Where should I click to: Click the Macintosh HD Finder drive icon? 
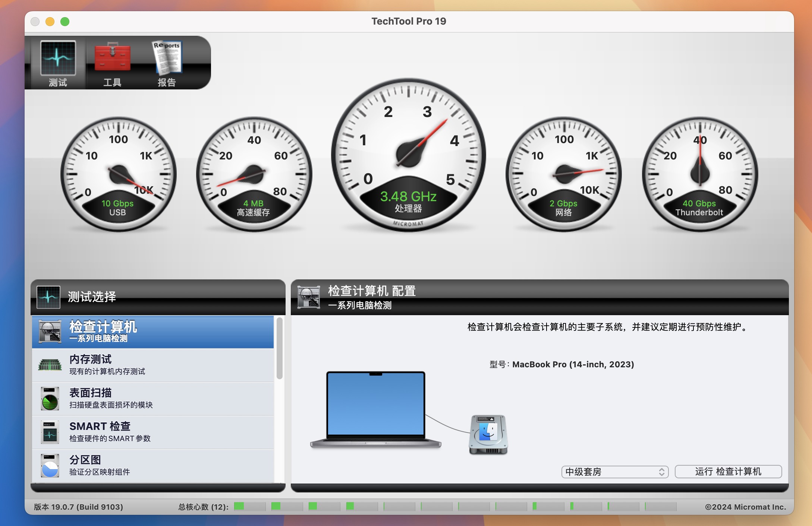coord(488,434)
